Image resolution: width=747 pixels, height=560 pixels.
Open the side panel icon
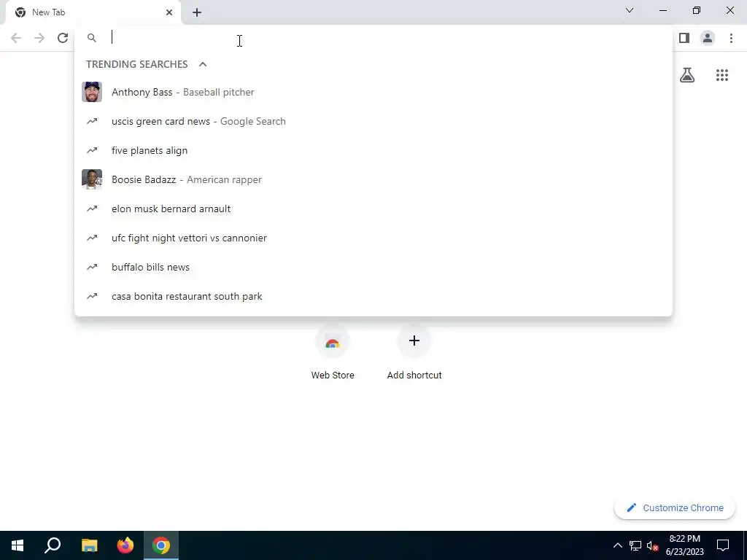[684, 38]
